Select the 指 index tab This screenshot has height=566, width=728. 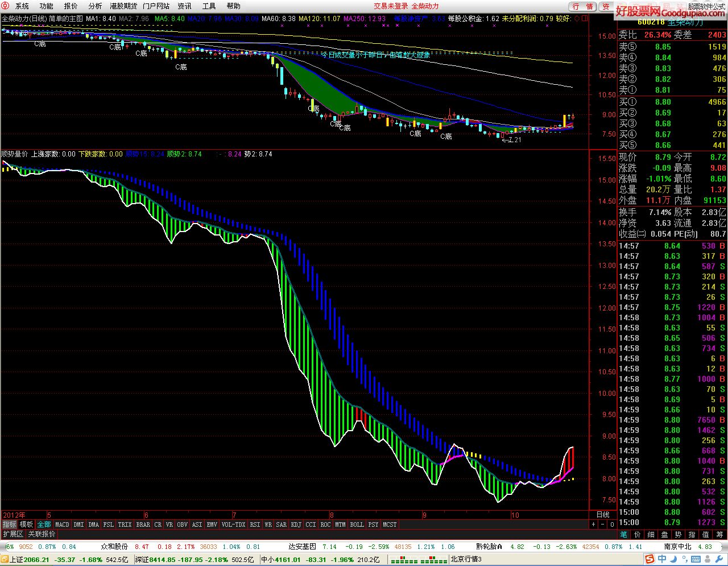click(x=692, y=535)
